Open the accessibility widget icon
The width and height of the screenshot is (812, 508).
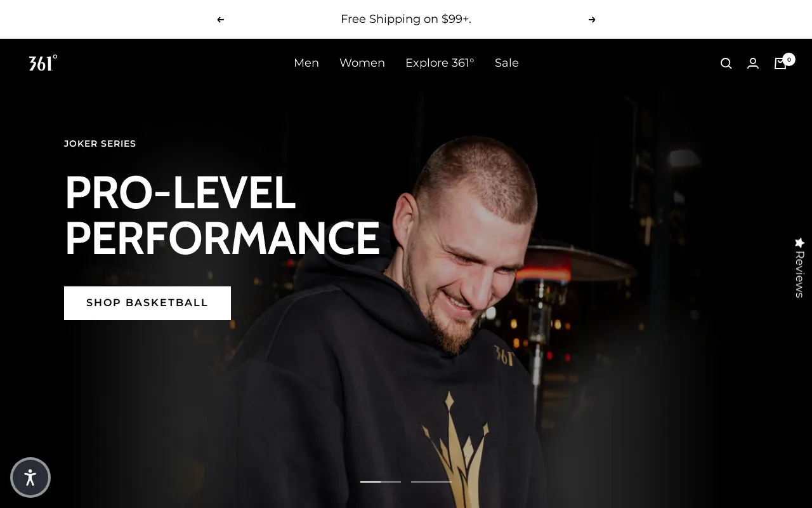tap(30, 478)
